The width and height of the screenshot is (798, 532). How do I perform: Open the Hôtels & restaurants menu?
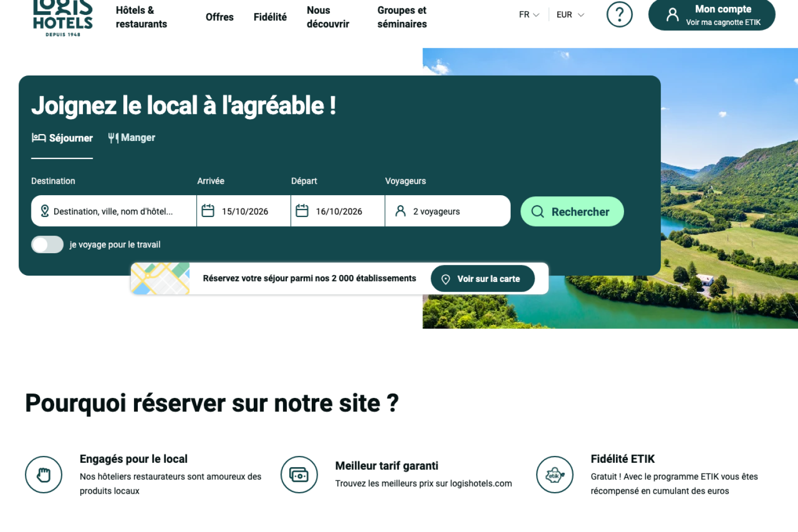(x=142, y=17)
